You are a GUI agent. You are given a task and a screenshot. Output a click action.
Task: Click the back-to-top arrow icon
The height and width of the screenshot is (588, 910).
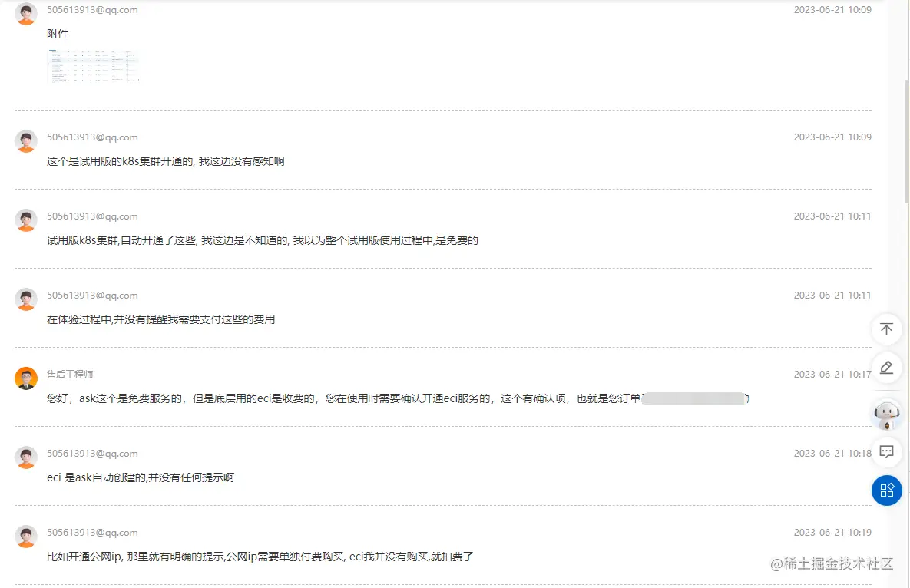point(886,329)
